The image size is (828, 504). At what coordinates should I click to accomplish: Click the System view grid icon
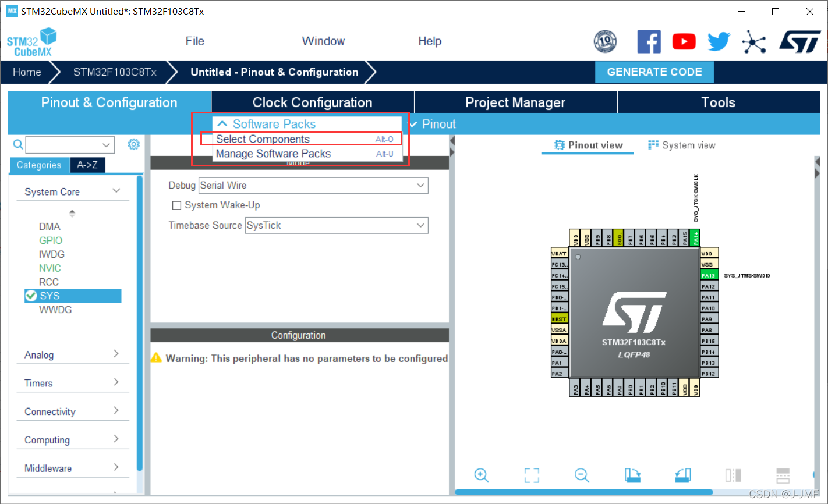point(653,145)
